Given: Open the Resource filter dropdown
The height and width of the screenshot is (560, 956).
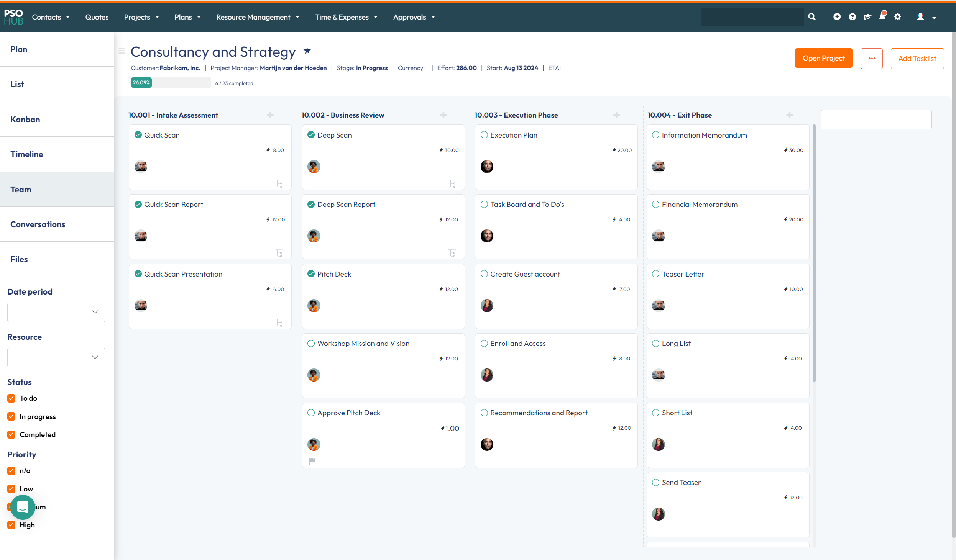Looking at the screenshot, I should tap(56, 357).
